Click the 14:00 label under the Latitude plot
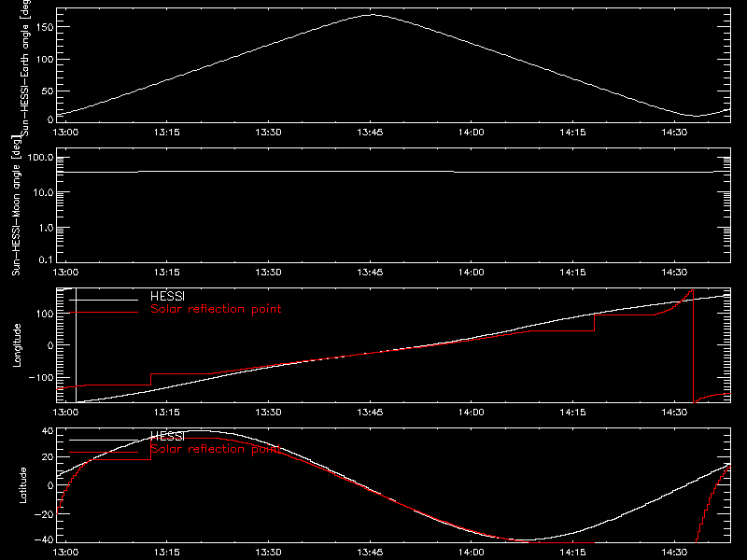The height and width of the screenshot is (560, 747). [472, 553]
